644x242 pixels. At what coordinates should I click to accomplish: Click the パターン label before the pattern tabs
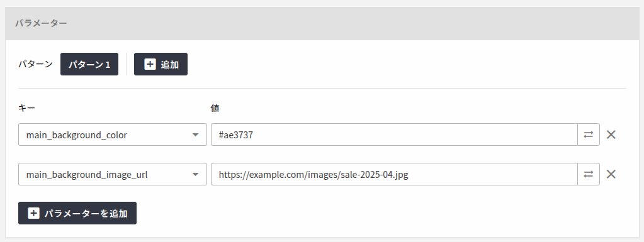[35, 64]
